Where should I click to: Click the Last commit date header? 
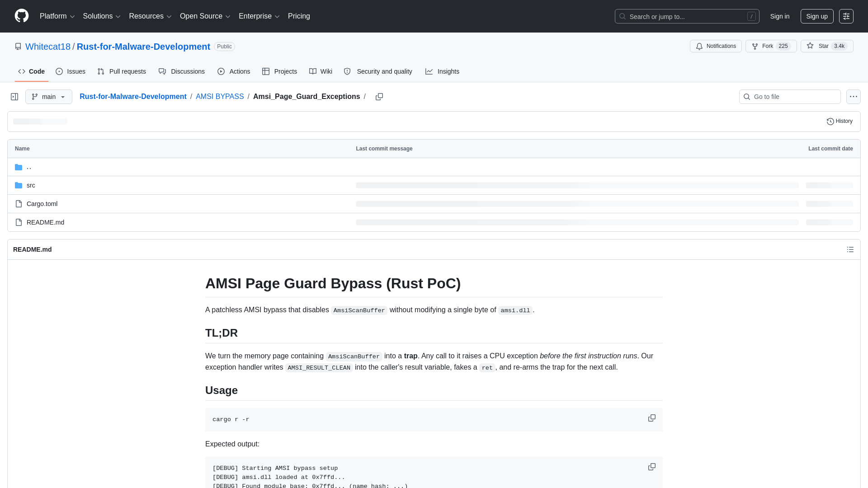click(830, 149)
